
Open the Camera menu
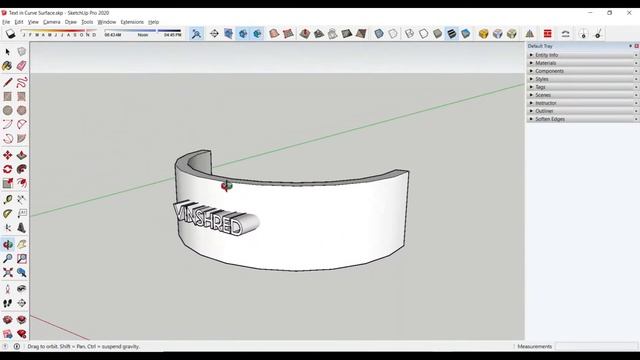pyautogui.click(x=51, y=22)
